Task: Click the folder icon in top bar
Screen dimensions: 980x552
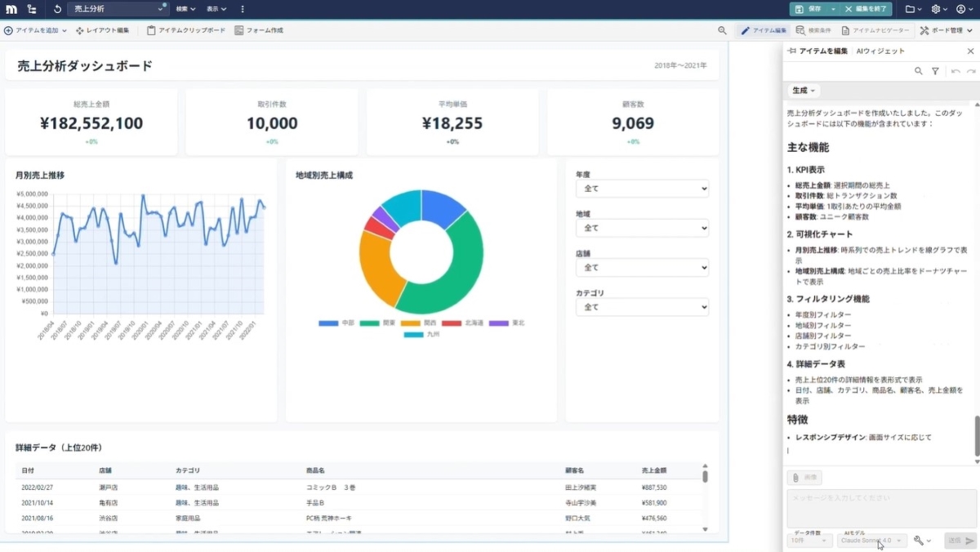Action: click(913, 9)
